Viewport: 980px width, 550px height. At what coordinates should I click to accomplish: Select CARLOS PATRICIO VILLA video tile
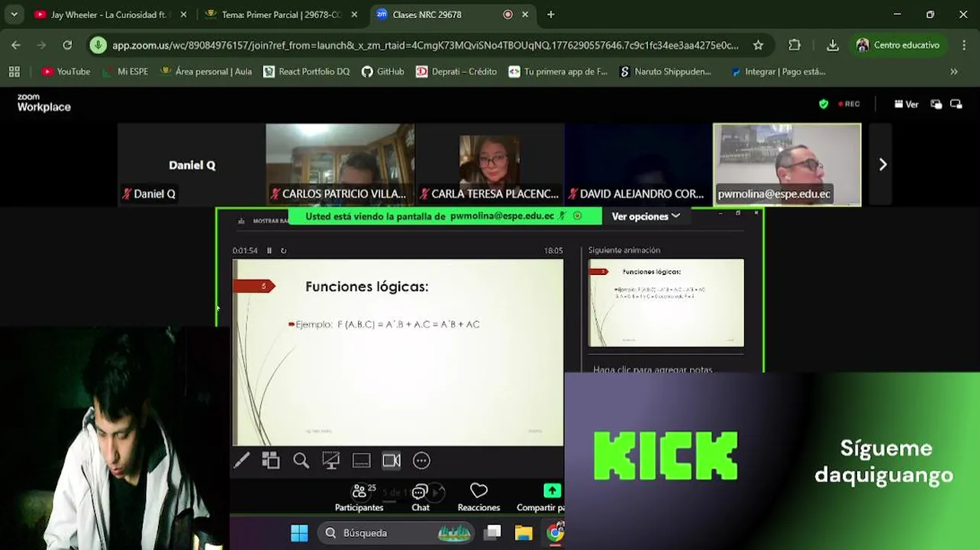(x=340, y=164)
